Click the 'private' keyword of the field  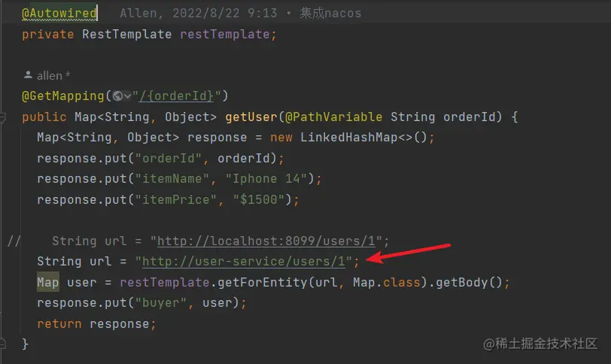(48, 35)
